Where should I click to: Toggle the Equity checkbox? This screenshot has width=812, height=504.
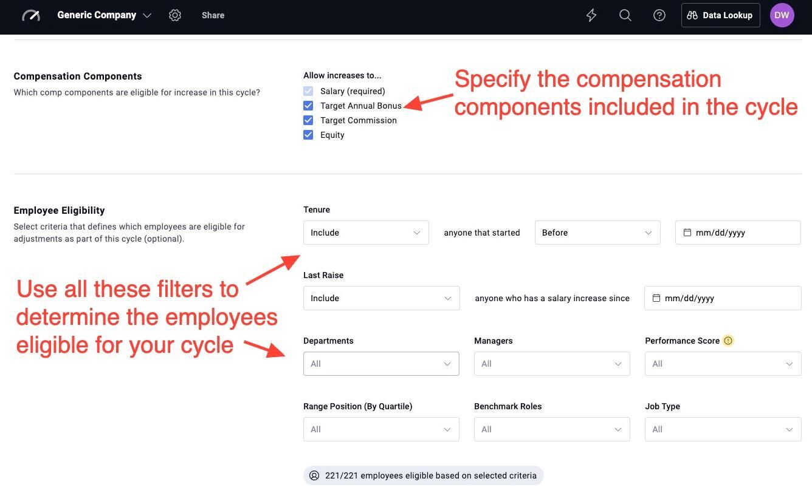(x=308, y=135)
